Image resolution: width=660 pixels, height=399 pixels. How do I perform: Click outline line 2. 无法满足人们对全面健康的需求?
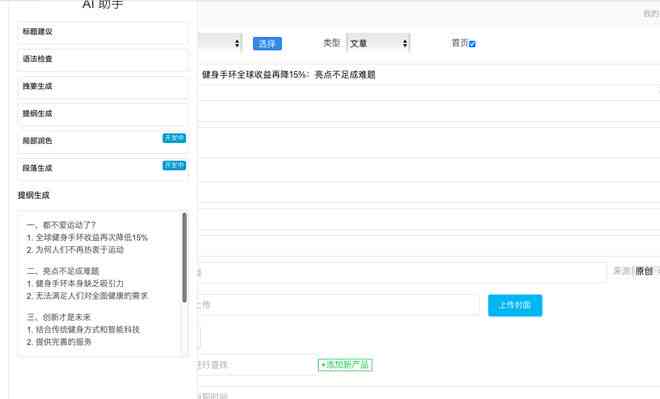pos(87,296)
